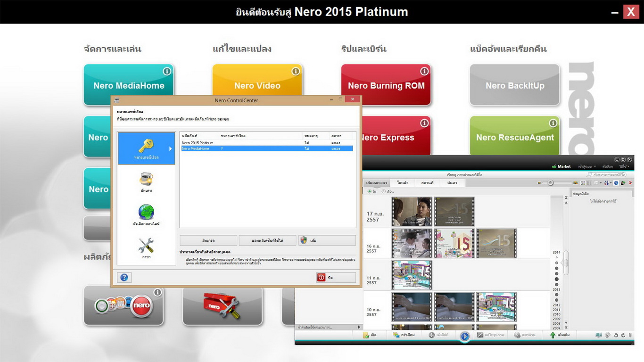Click the create new (สร้างใหม่) button in MediaHome
Image resolution: width=644 pixels, height=362 pixels.
coord(404,335)
